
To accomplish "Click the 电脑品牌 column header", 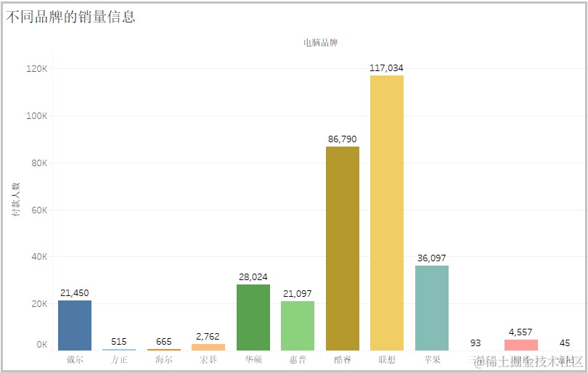I will click(321, 43).
